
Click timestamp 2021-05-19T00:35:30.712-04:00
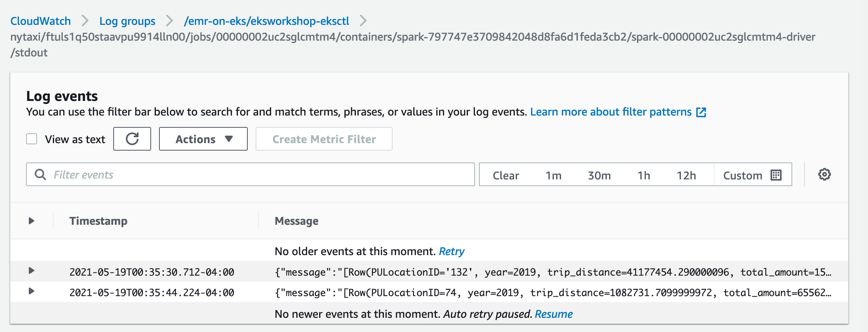tap(152, 272)
